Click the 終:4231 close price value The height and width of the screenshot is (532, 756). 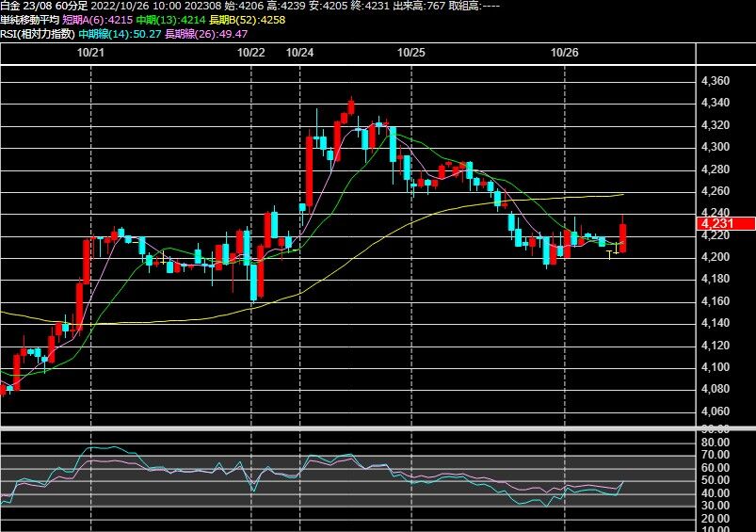click(x=370, y=7)
